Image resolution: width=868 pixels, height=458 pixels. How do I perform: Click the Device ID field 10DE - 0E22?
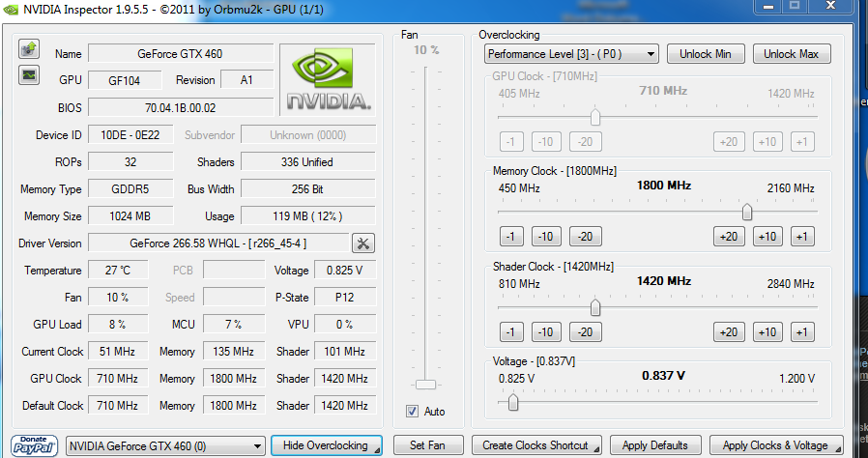coord(130,135)
